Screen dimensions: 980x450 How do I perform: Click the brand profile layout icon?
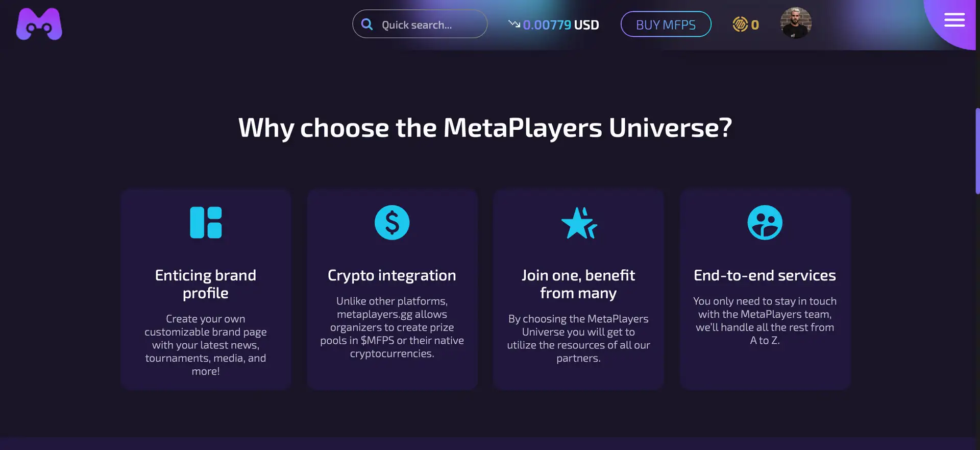tap(206, 223)
